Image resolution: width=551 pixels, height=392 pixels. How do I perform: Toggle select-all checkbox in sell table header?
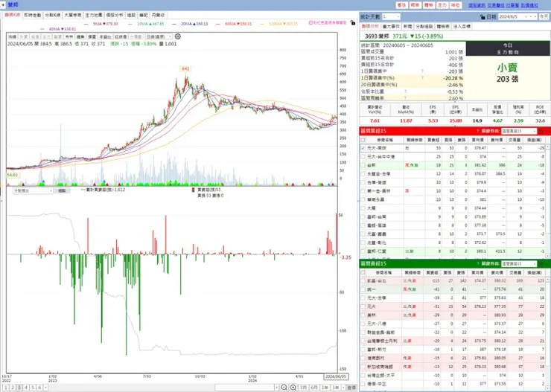[x=363, y=272]
